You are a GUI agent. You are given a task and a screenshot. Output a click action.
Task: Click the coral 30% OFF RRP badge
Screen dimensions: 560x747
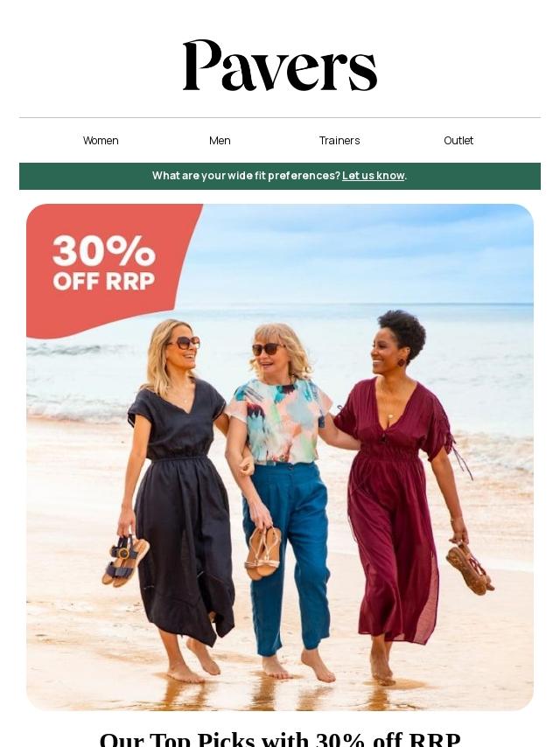105,263
